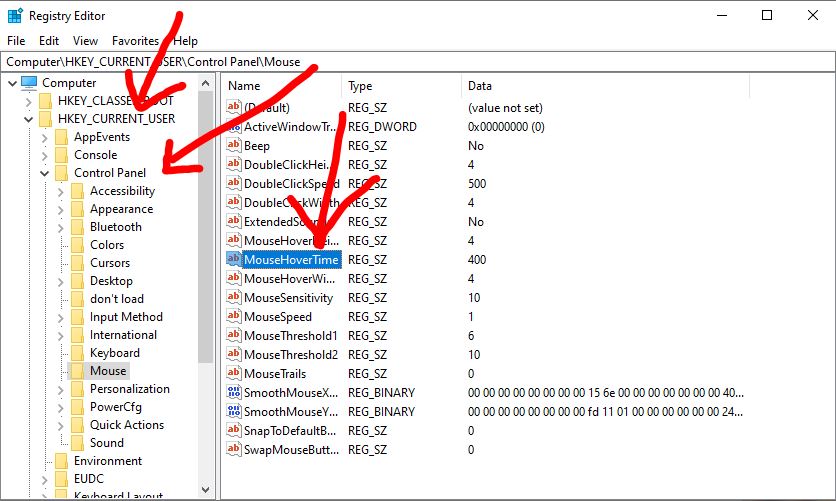The width and height of the screenshot is (836, 501).
Task: Click the MouseThreshold2 string icon
Action: click(234, 354)
